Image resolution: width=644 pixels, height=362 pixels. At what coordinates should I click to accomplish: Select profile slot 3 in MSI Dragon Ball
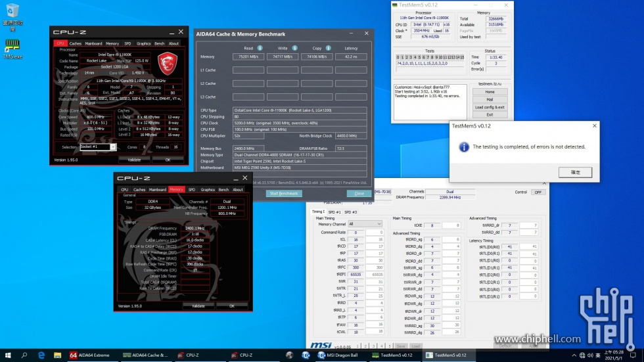[x=374, y=346]
